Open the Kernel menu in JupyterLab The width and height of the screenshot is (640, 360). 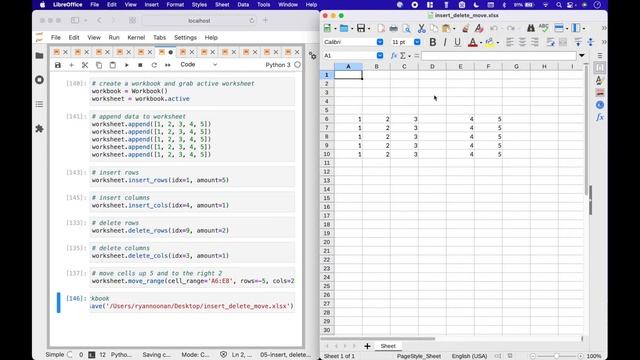pyautogui.click(x=136, y=38)
